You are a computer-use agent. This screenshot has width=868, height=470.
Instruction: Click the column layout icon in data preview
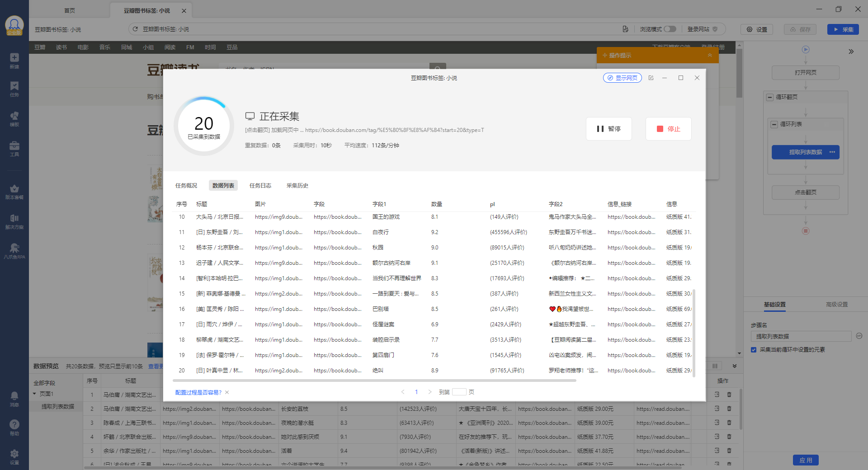pyautogui.click(x=715, y=366)
